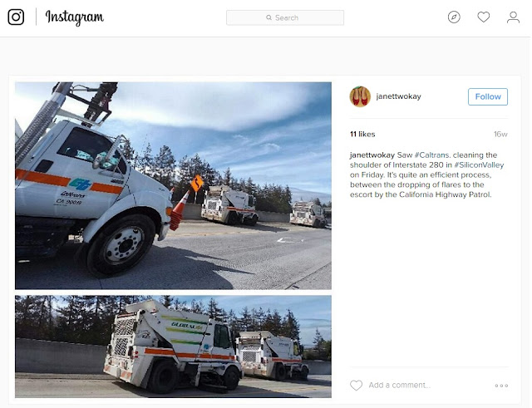Open the janettwokay username in post header
Screen dimensions: 532x408
pyautogui.click(x=399, y=96)
